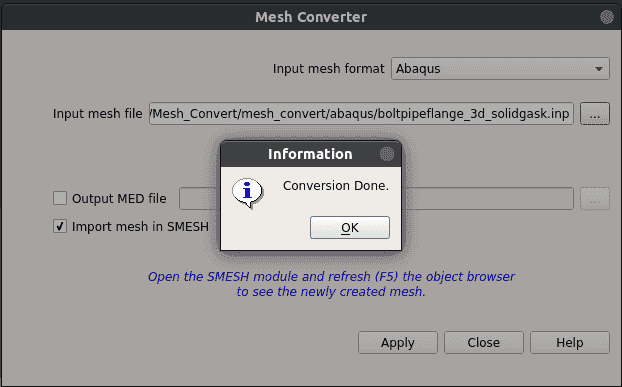Click the blue SMESH refresh hint text
622x387 pixels.
pos(331,284)
